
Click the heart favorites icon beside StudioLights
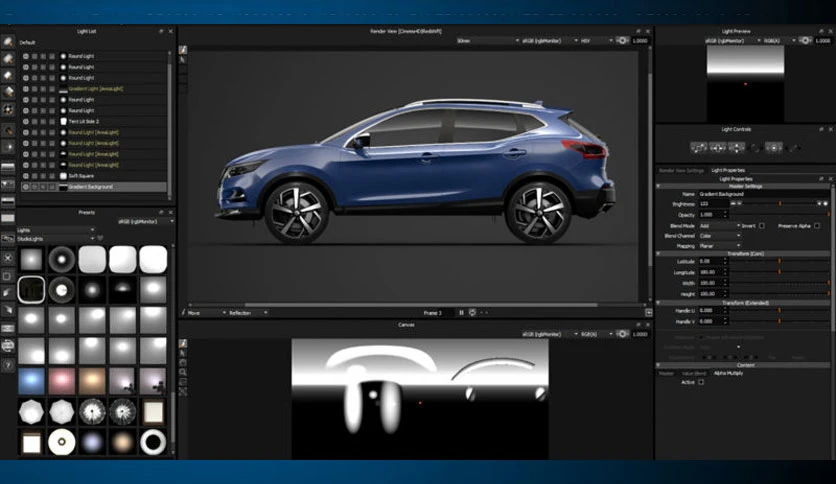point(100,238)
